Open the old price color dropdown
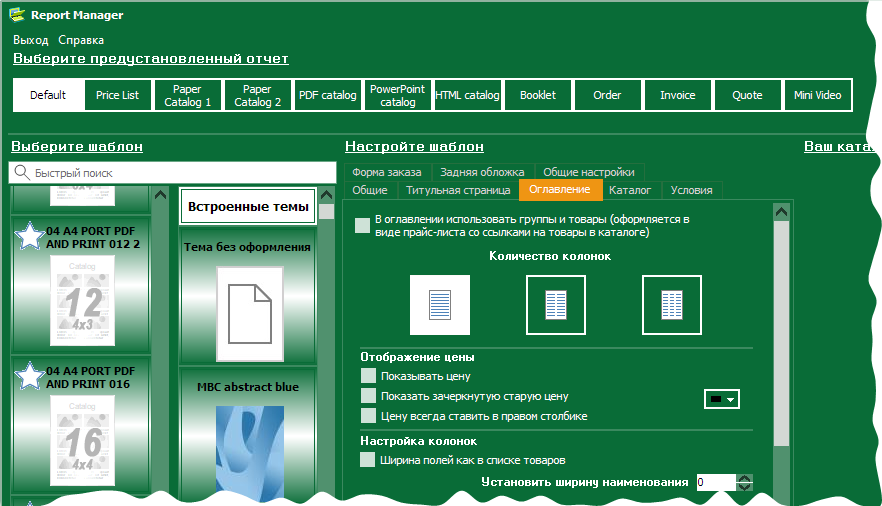This screenshot has width=882, height=506. point(722,399)
